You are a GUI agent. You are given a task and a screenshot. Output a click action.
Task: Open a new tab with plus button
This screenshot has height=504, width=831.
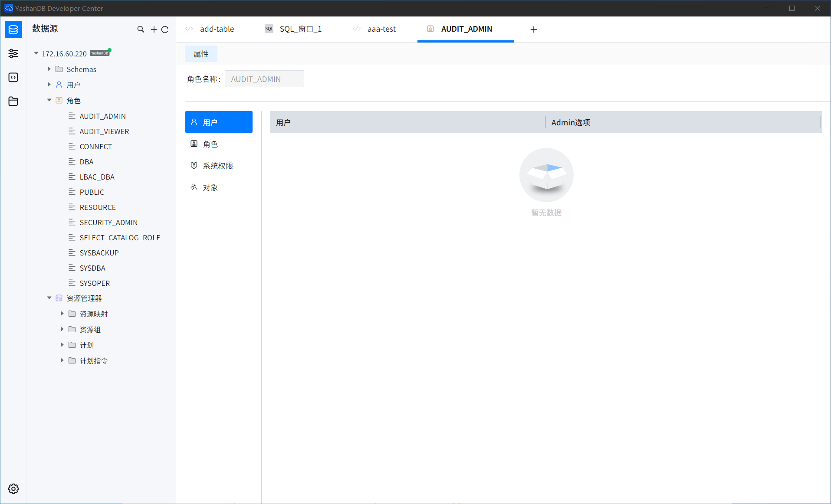[534, 29]
